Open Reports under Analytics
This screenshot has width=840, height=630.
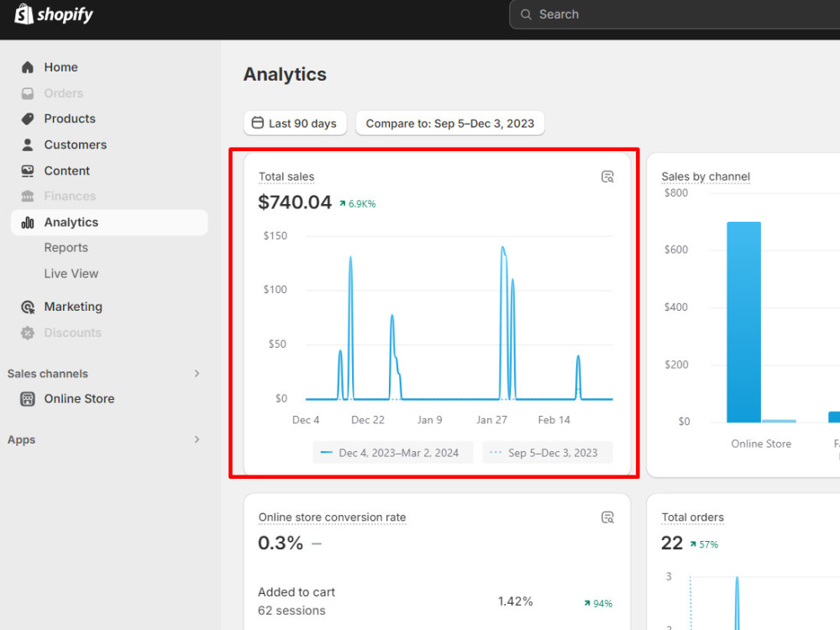(66, 248)
